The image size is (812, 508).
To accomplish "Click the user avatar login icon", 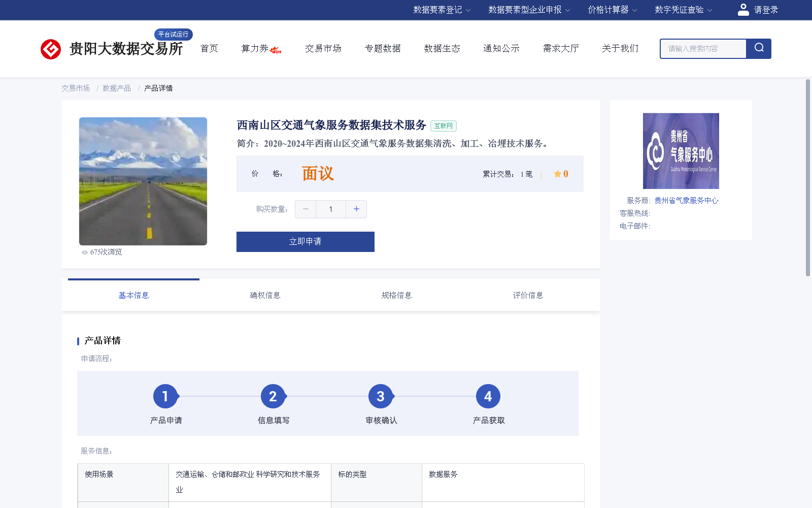I will point(743,10).
